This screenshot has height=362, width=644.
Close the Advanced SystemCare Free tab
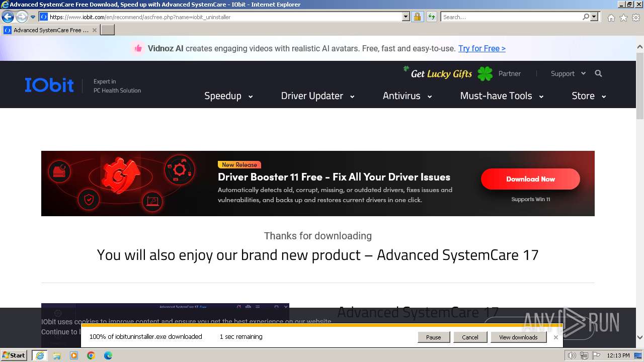[95, 30]
